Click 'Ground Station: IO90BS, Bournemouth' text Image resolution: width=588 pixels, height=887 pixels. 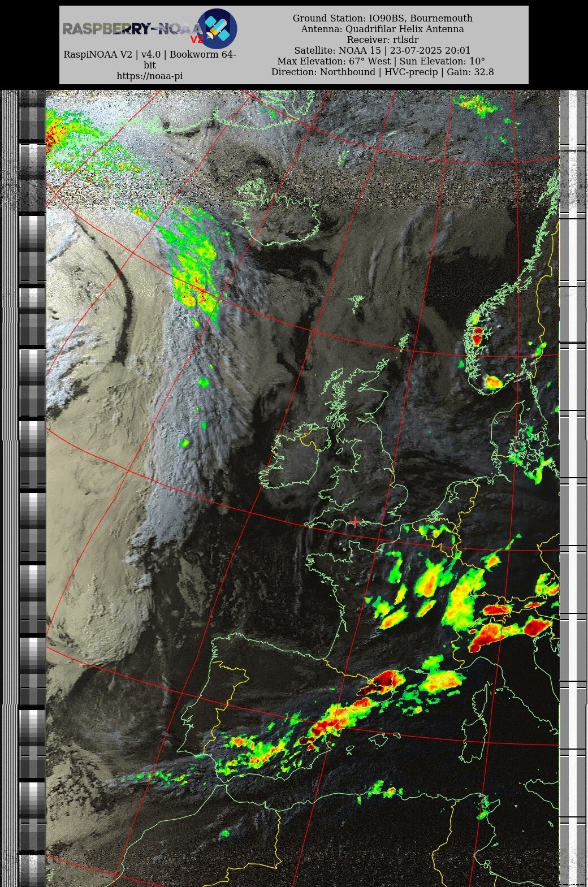[x=383, y=18]
